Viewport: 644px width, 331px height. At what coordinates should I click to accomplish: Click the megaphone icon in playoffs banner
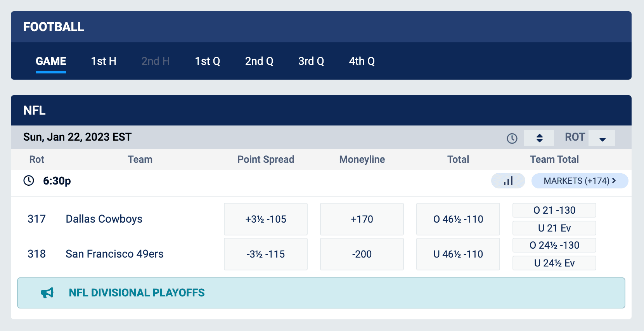47,293
